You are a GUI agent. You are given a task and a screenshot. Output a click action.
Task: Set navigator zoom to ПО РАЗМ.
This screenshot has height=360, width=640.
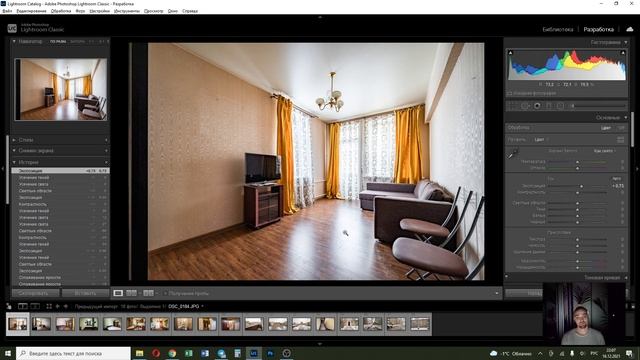pyautogui.click(x=58, y=41)
